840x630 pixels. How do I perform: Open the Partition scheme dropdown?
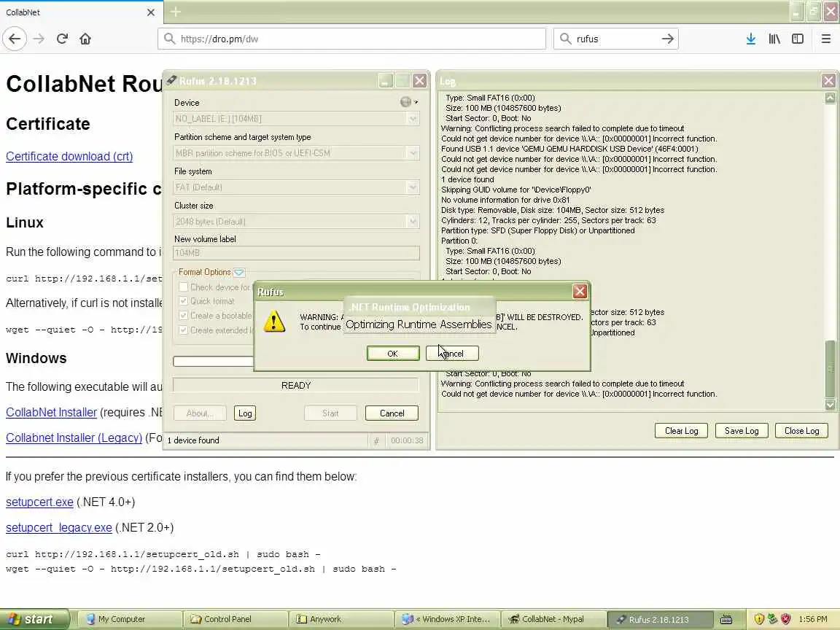tap(296, 153)
